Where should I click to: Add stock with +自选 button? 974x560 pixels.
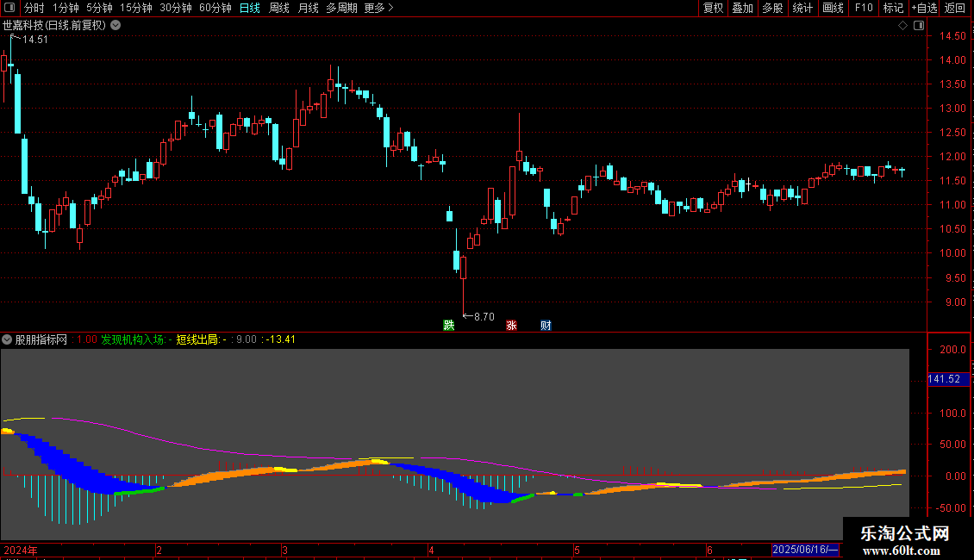pyautogui.click(x=924, y=8)
